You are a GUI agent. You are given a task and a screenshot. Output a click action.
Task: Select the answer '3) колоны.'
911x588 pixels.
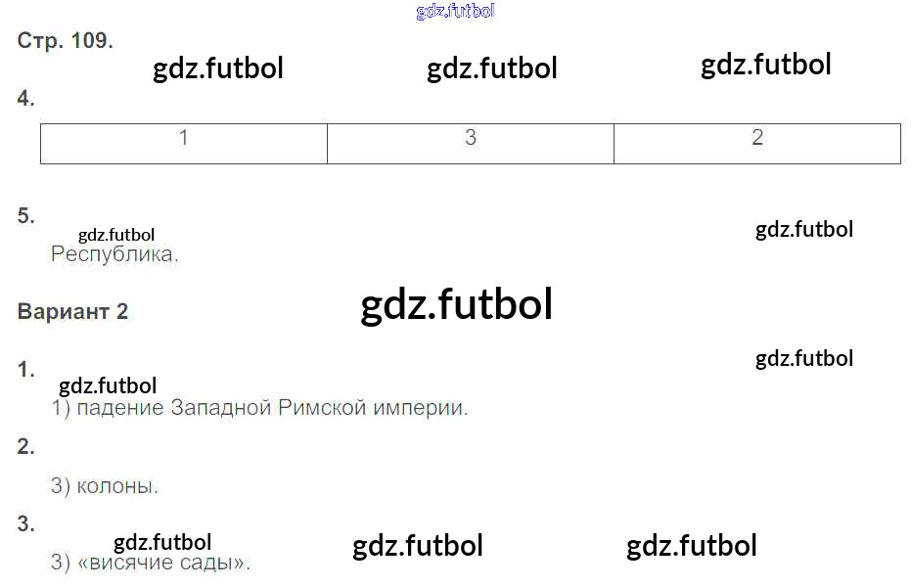click(x=105, y=485)
